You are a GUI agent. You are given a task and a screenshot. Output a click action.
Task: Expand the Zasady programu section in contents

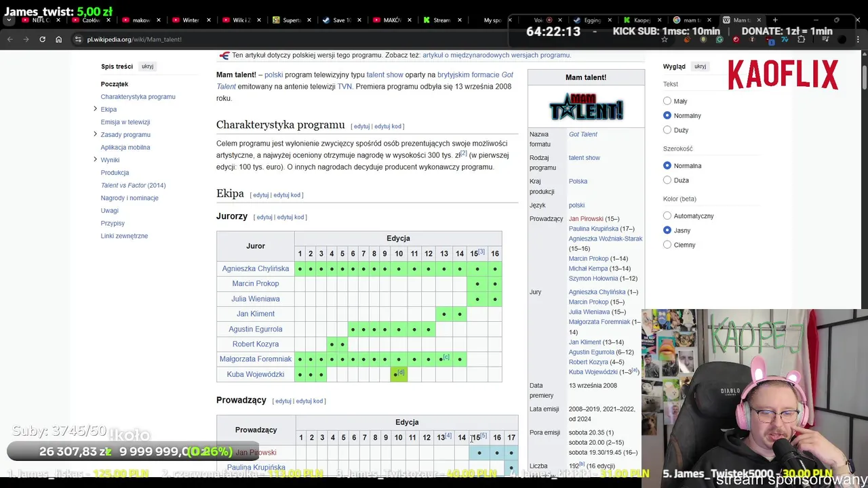[95, 134]
